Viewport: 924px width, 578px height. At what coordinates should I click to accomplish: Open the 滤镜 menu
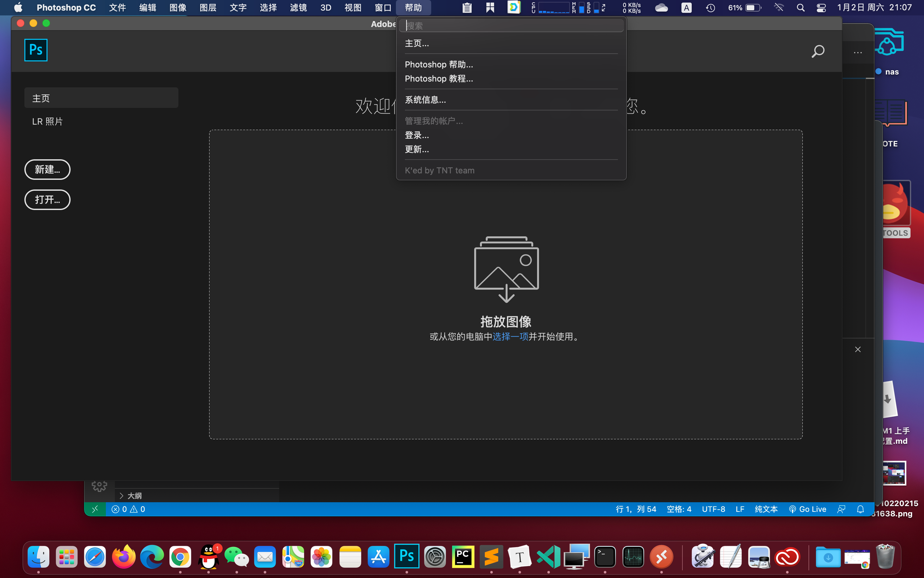coord(298,8)
